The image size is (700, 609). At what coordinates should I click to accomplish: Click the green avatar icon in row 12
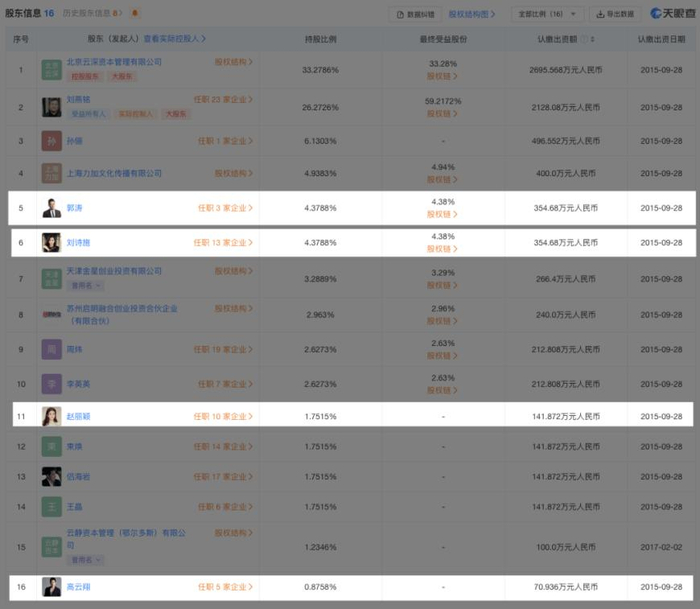click(51, 446)
